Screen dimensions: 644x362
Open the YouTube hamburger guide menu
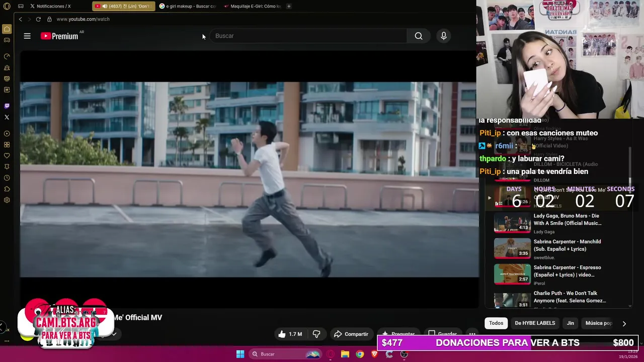pos(27,36)
